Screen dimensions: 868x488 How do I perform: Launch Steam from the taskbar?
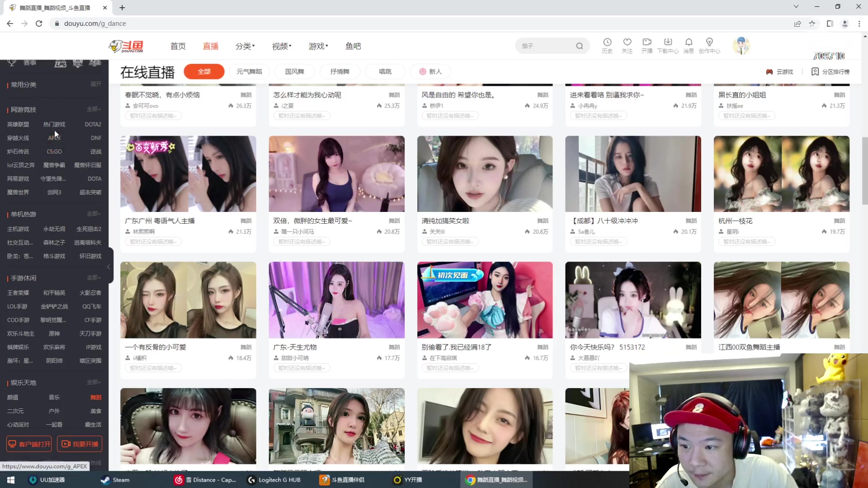pos(114,480)
